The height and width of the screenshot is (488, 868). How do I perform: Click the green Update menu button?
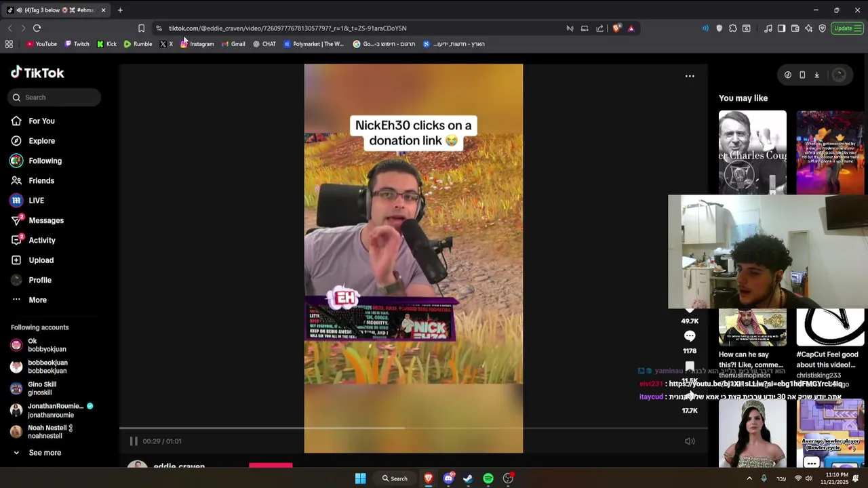point(847,28)
